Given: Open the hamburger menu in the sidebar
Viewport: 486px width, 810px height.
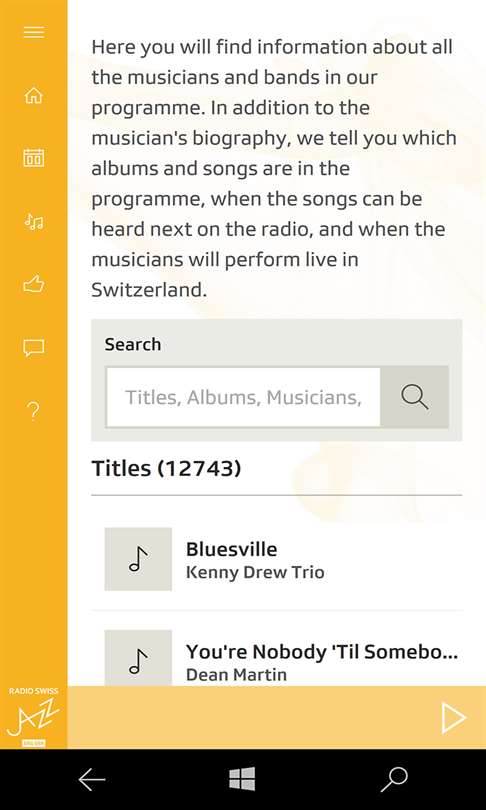Looking at the screenshot, I should [34, 32].
